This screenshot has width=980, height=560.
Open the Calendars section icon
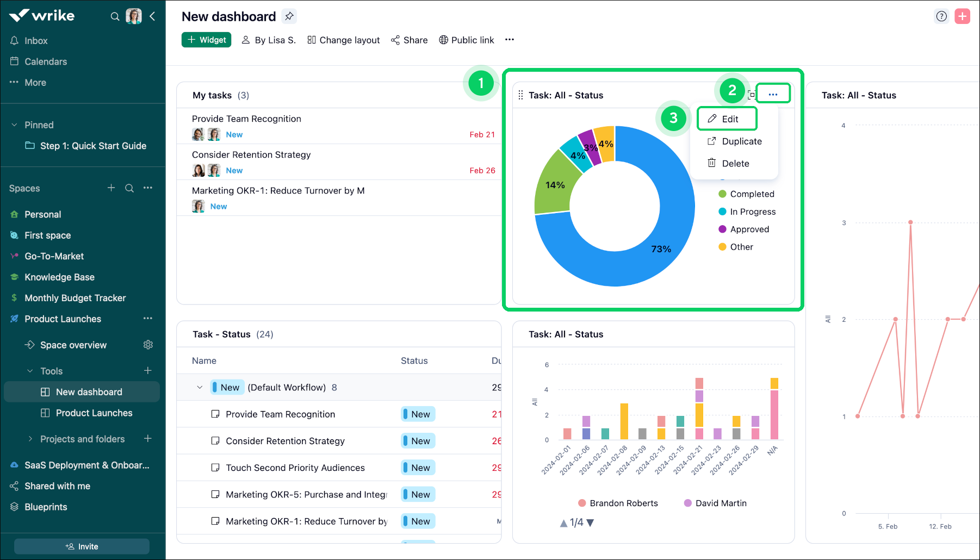[x=15, y=61]
